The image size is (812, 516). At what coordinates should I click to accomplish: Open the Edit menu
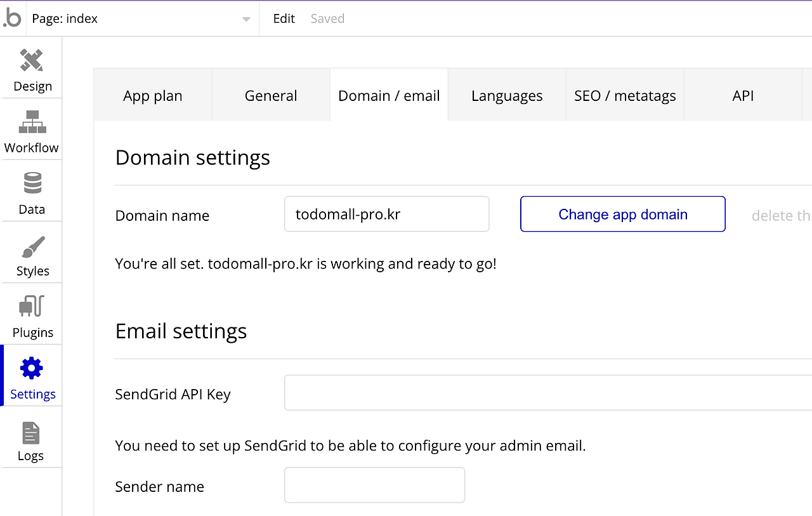pos(284,18)
